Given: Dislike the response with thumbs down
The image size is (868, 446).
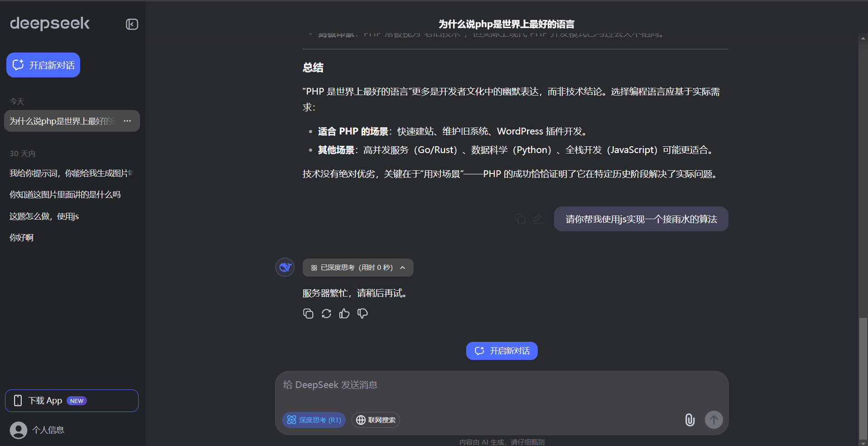Looking at the screenshot, I should (362, 313).
